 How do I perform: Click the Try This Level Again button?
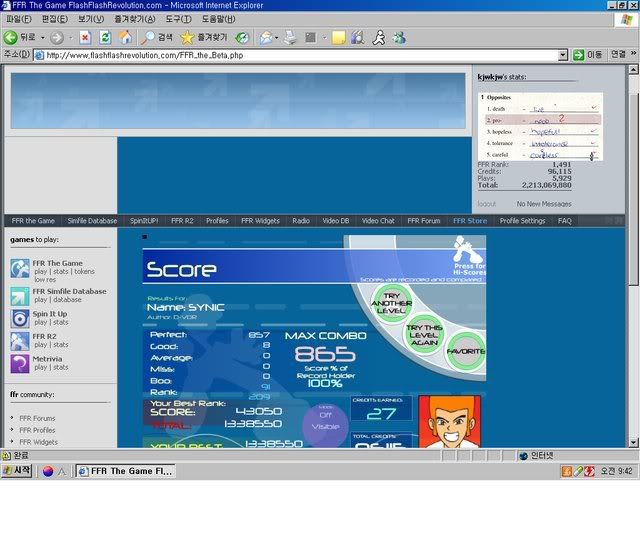coord(424,334)
